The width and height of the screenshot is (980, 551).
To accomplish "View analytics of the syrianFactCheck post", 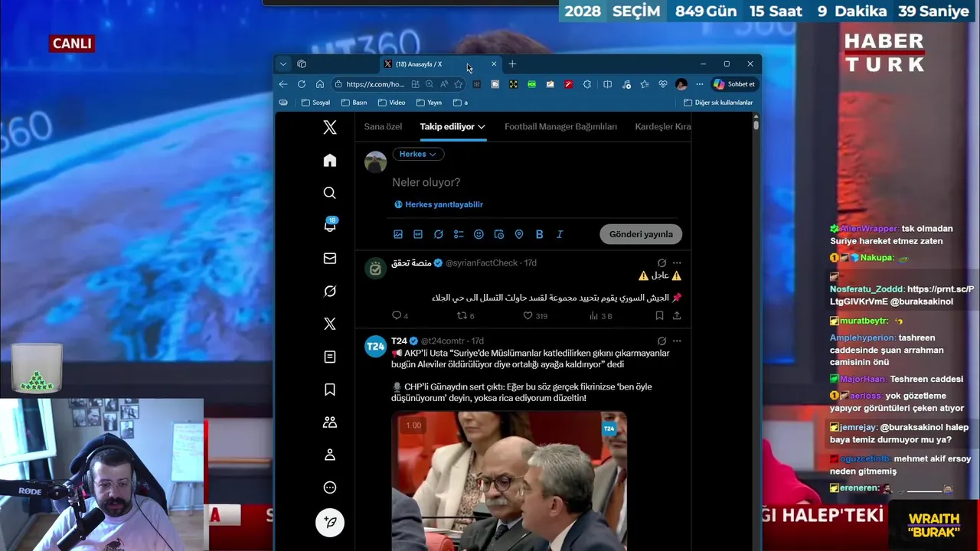I will pyautogui.click(x=600, y=315).
